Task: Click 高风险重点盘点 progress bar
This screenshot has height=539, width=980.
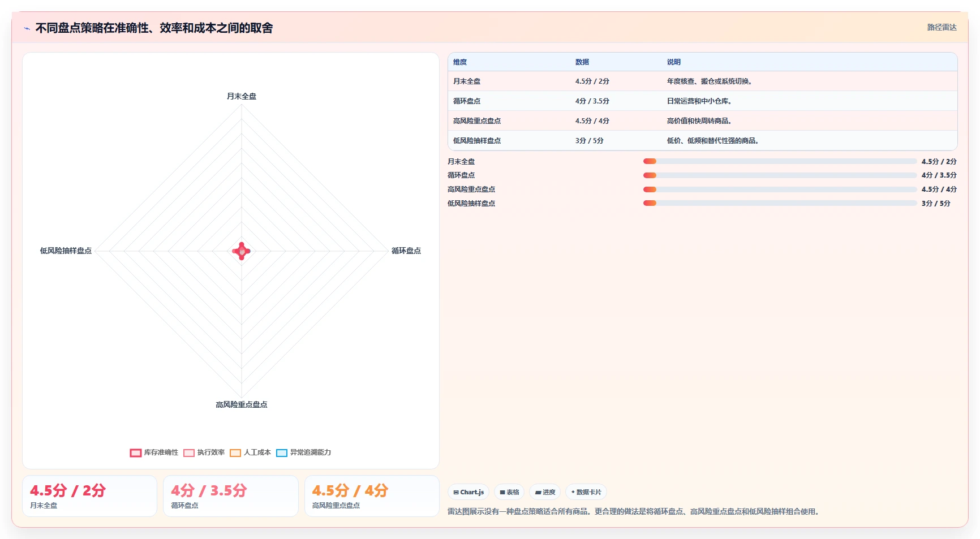Action: (x=780, y=189)
